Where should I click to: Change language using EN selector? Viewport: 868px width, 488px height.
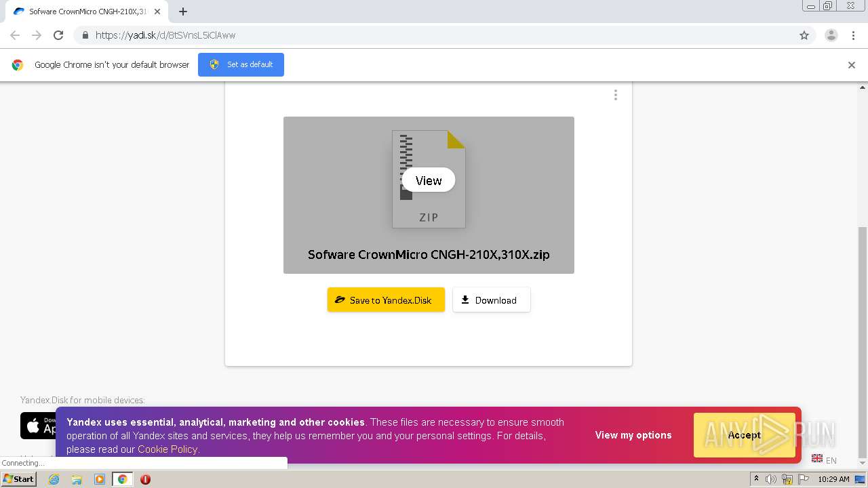coord(825,460)
